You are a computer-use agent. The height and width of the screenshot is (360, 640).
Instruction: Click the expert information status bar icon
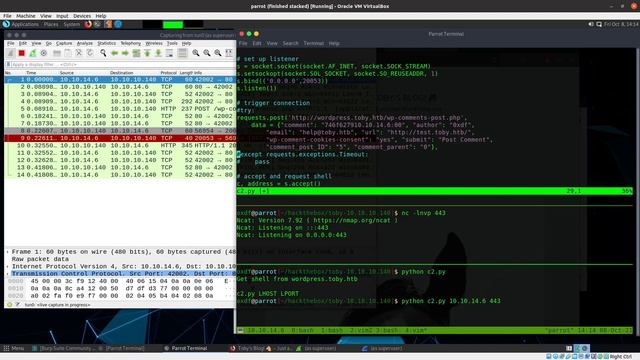(9, 304)
